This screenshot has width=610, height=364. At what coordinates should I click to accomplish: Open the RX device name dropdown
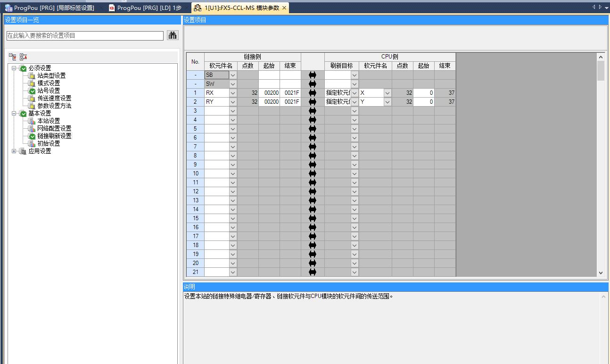pyautogui.click(x=232, y=93)
